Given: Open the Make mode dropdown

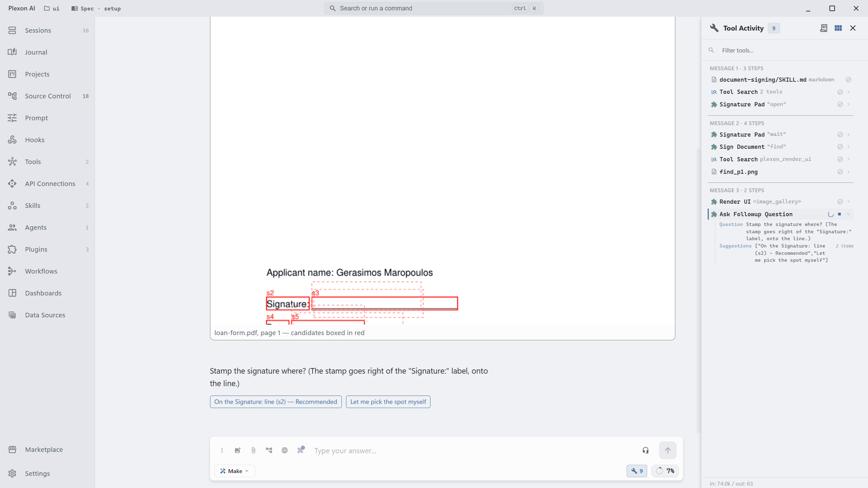Looking at the screenshot, I should point(235,471).
